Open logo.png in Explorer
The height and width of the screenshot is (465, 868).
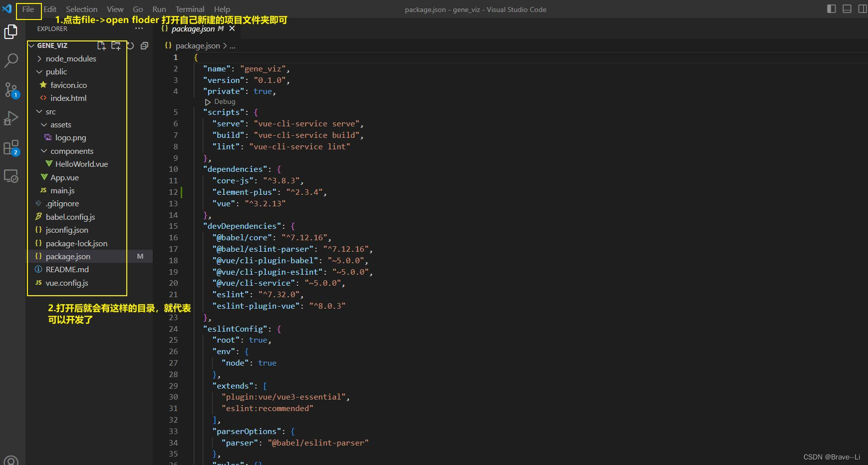pyautogui.click(x=70, y=138)
